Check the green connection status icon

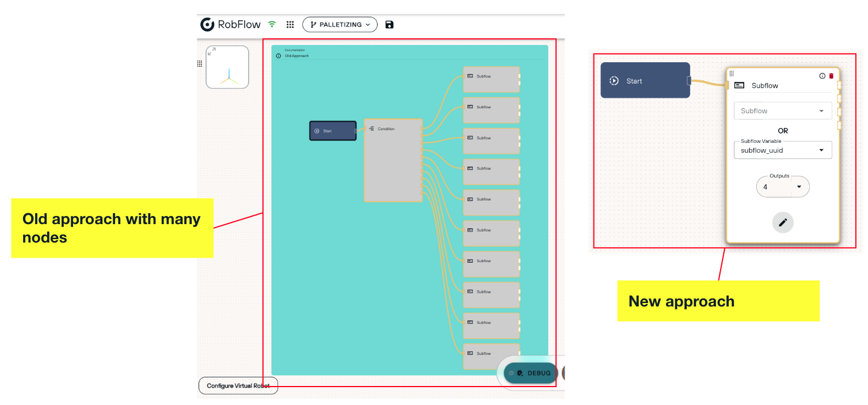(272, 24)
